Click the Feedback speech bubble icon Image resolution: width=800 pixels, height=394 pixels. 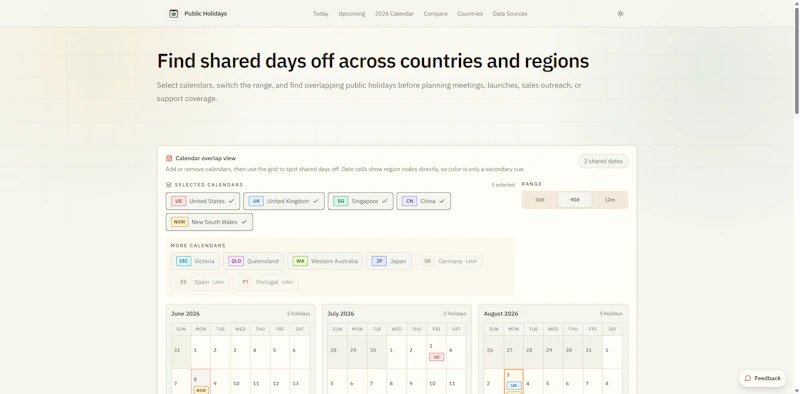748,378
